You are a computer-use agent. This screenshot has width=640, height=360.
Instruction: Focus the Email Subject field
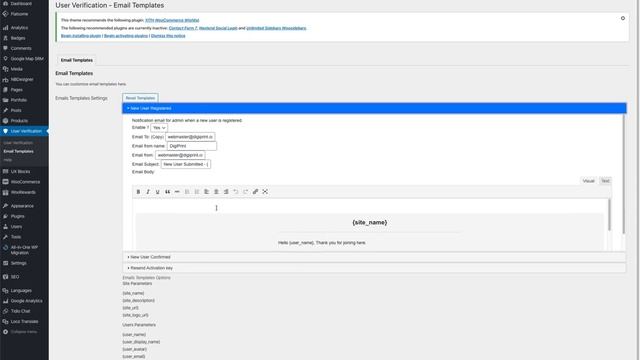[186, 164]
